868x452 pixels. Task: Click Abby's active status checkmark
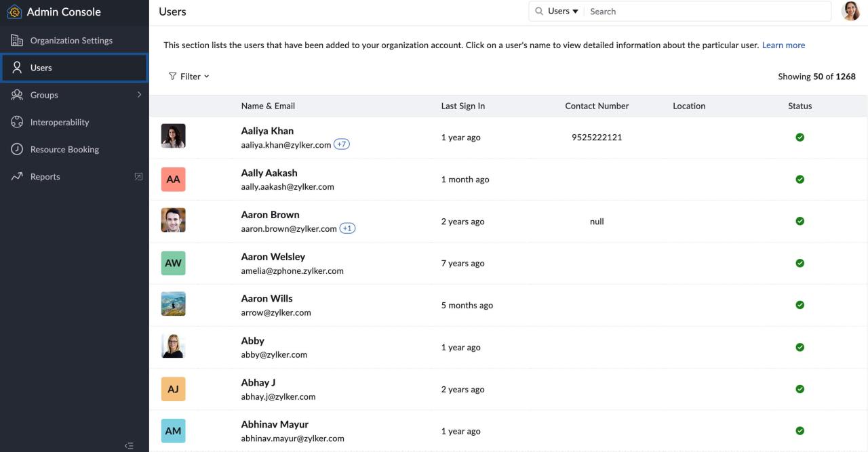point(800,347)
